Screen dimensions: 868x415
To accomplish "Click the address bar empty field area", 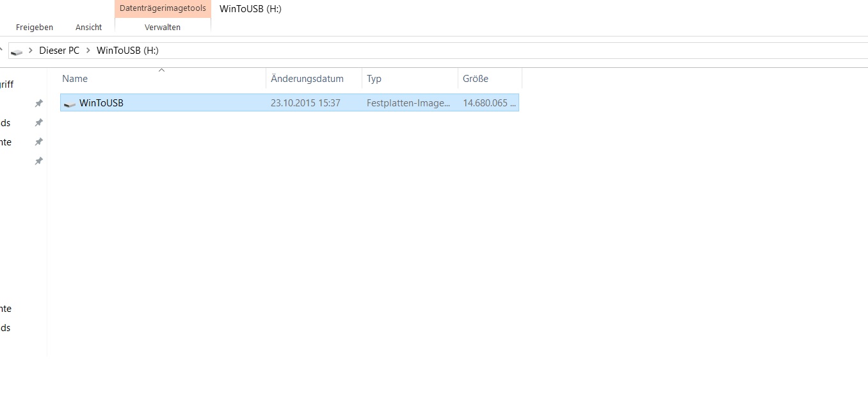I will tap(512, 51).
